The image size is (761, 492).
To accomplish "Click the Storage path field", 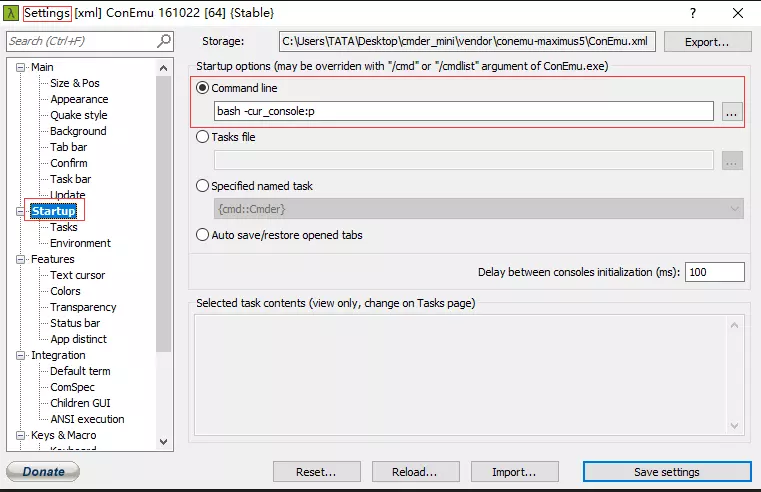I will coord(467,42).
